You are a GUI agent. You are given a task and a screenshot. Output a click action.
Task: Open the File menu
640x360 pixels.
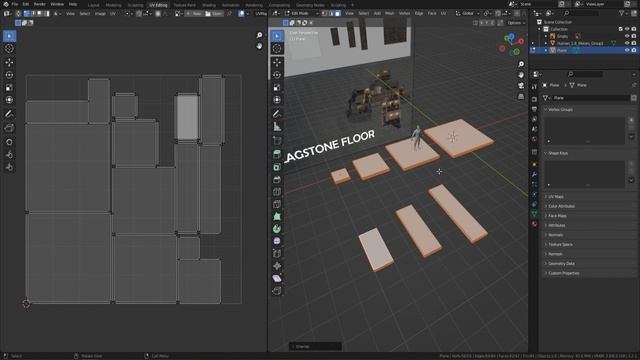15,4
